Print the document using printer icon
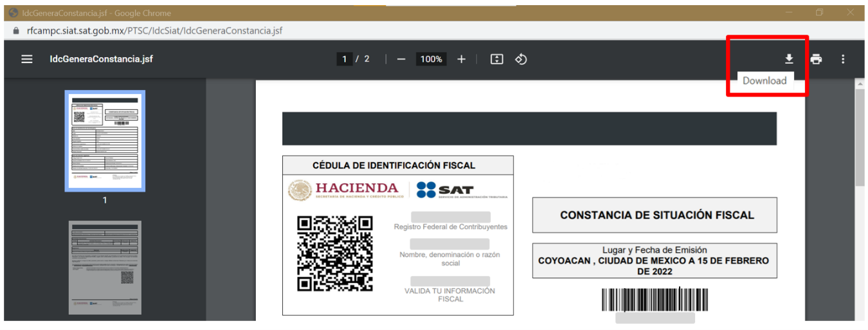 816,59
